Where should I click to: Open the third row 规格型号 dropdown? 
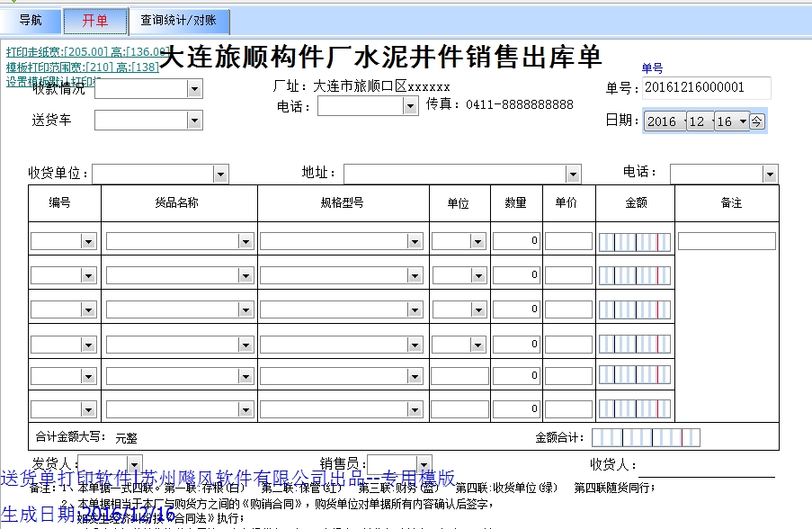click(415, 309)
